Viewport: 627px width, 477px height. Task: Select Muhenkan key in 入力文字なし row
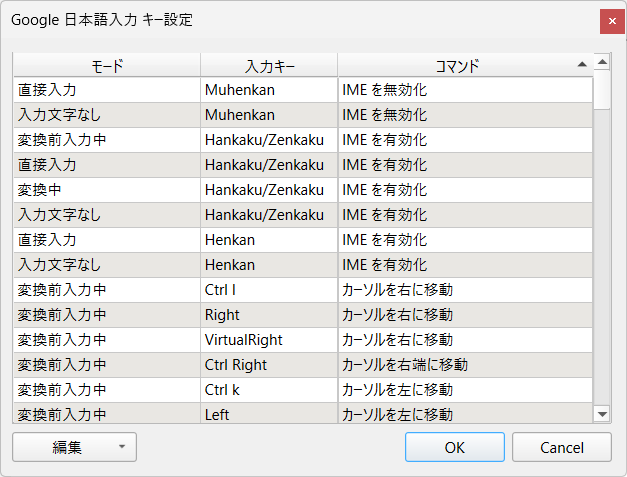(269, 115)
